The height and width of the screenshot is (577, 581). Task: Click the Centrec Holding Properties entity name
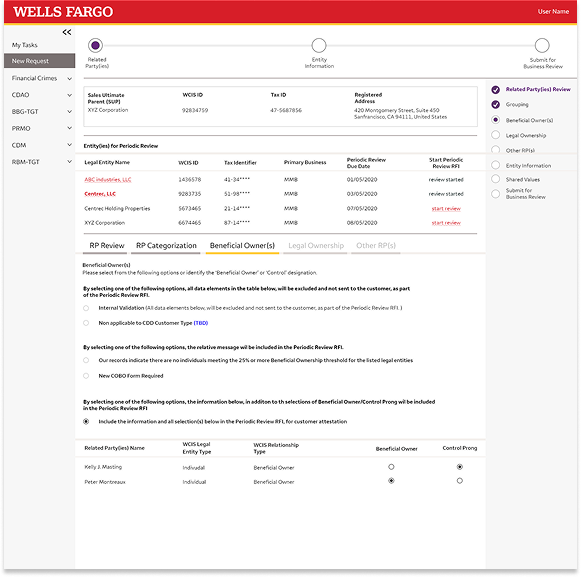pyautogui.click(x=117, y=209)
